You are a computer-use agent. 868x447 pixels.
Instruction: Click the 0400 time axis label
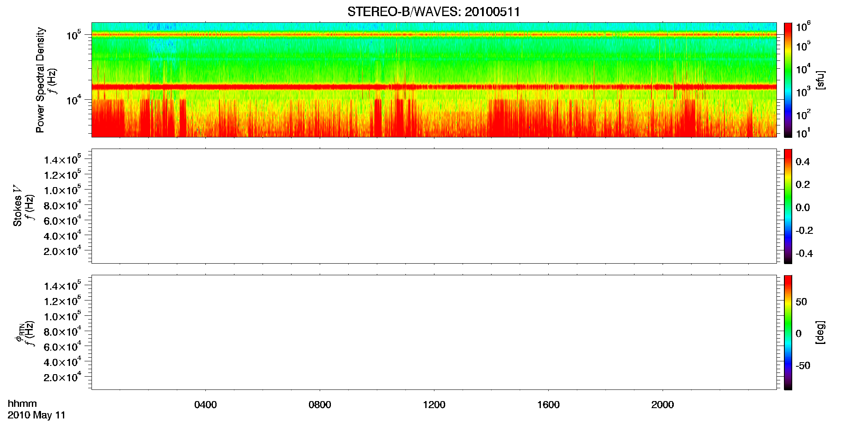pyautogui.click(x=205, y=405)
